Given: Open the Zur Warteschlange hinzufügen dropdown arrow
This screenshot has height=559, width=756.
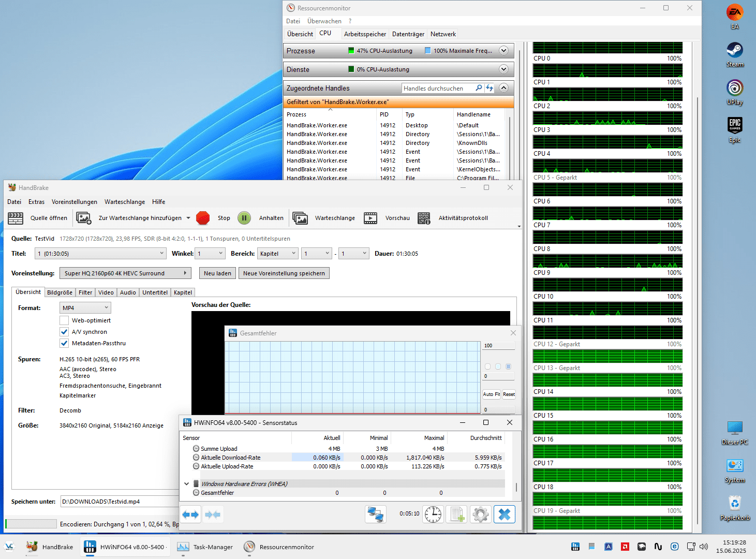Looking at the screenshot, I should tap(188, 218).
